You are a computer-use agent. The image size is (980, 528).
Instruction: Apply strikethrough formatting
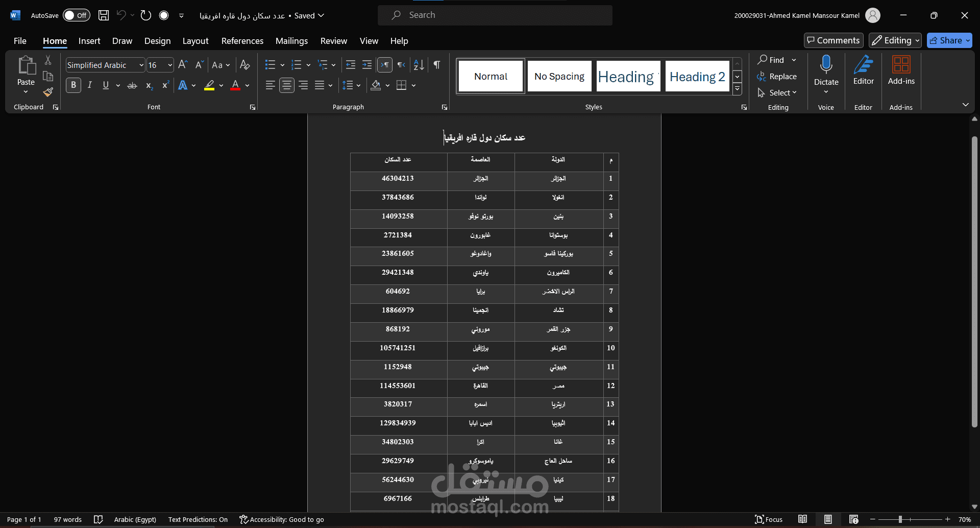[132, 85]
